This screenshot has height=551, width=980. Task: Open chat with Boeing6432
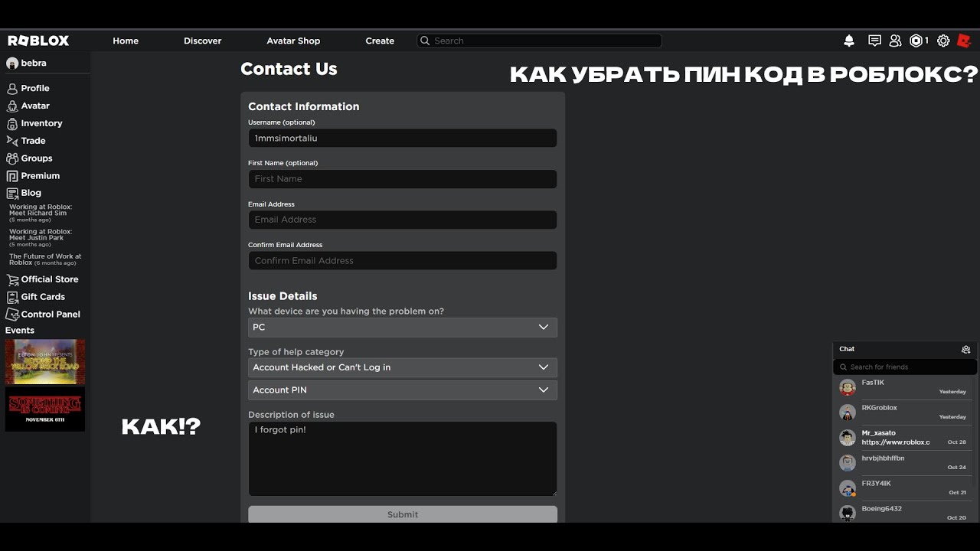905,512
